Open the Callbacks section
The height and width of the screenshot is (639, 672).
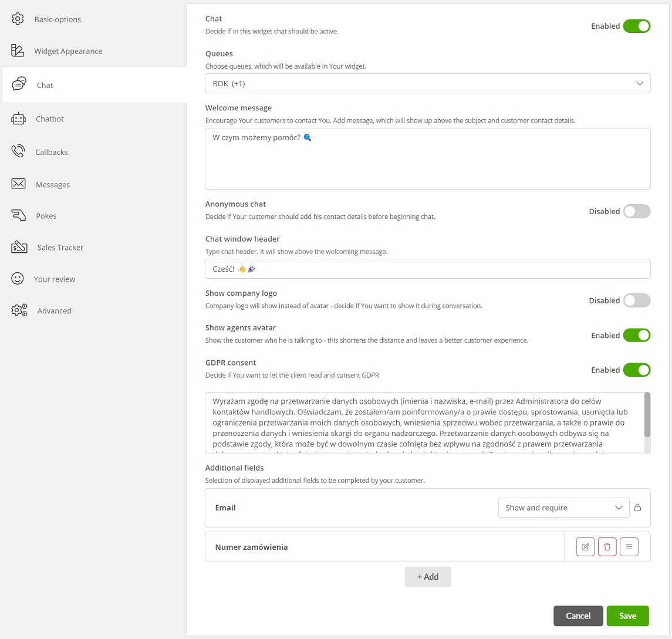pos(52,152)
